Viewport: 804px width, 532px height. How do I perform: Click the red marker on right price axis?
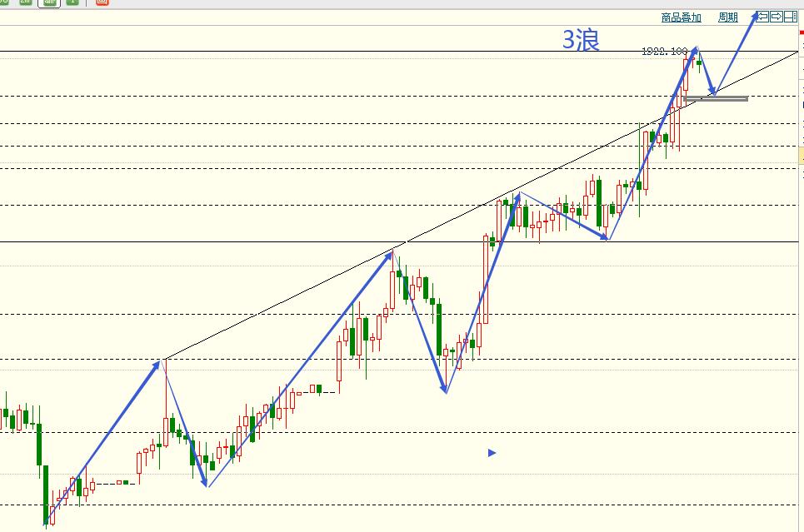pyautogui.click(x=802, y=32)
